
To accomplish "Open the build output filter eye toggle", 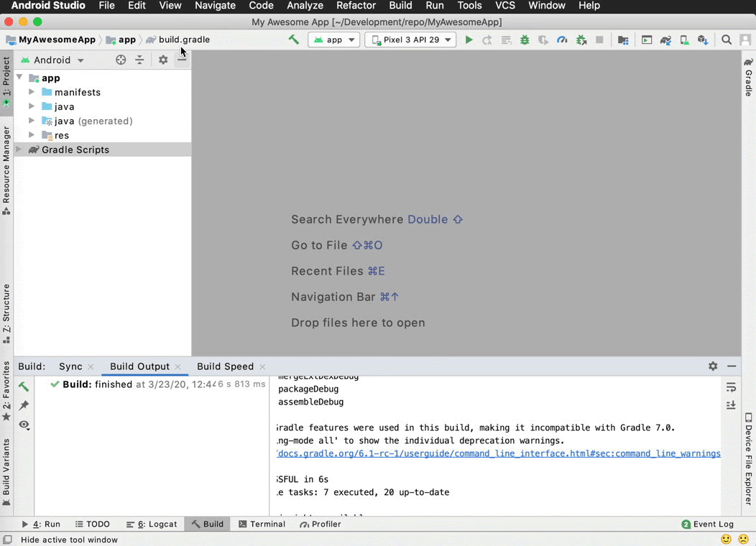I will point(24,425).
